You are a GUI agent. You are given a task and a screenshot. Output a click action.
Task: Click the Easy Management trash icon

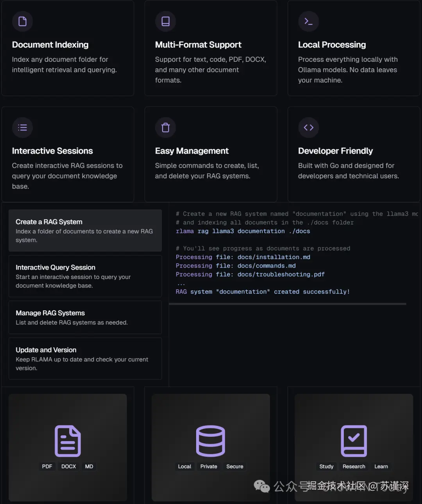[x=166, y=127]
